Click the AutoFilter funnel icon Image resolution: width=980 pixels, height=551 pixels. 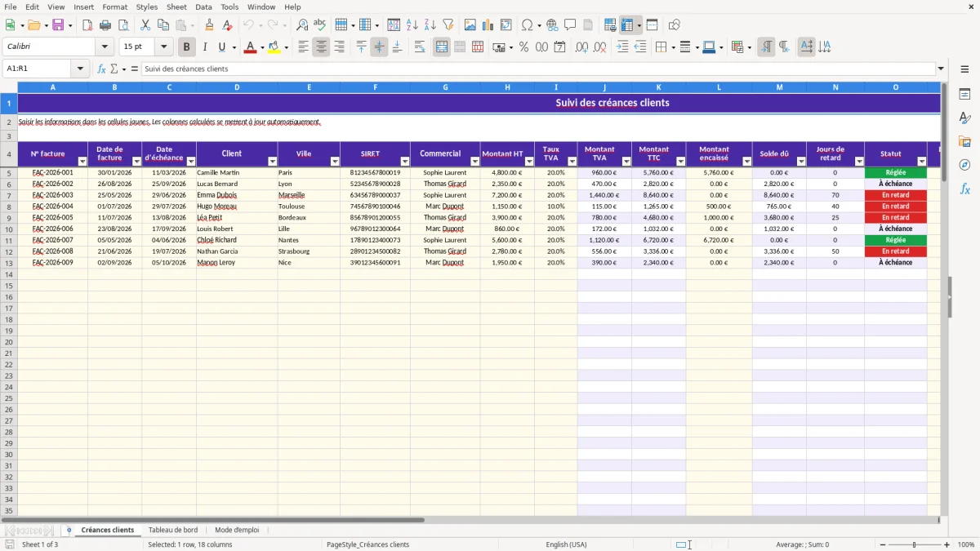pos(448,25)
